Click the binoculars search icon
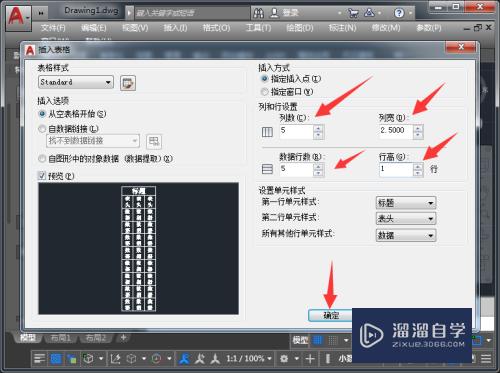The width and height of the screenshot is (500, 373). point(258,13)
